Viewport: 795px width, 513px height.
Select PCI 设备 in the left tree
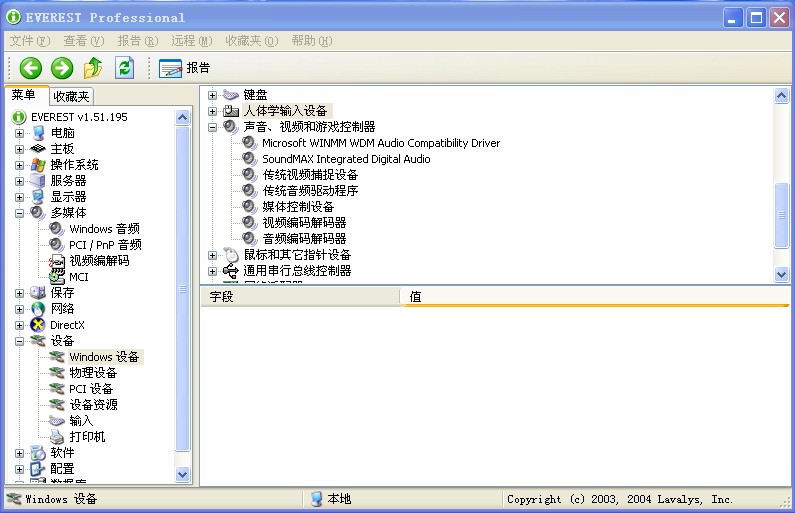91,389
